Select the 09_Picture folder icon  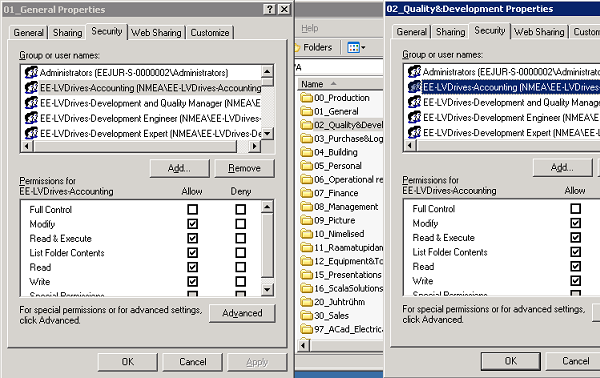pos(307,220)
